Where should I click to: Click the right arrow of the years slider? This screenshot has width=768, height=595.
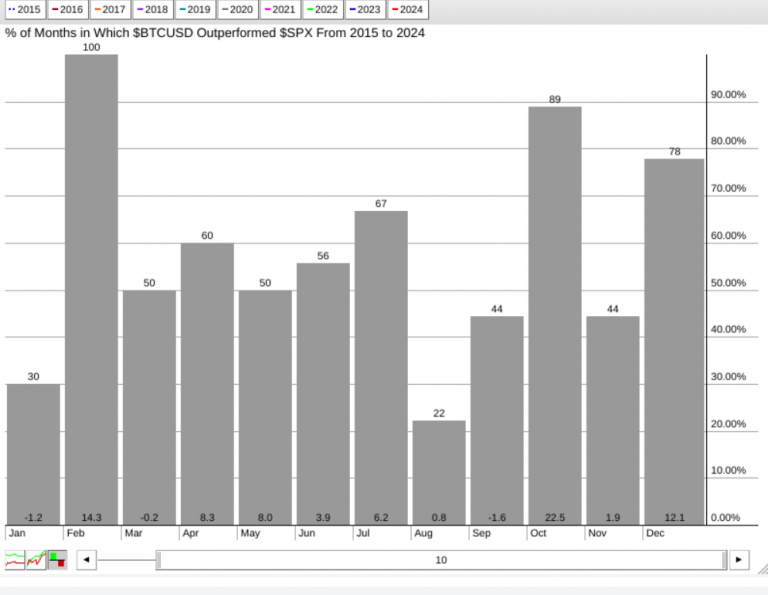(x=739, y=560)
